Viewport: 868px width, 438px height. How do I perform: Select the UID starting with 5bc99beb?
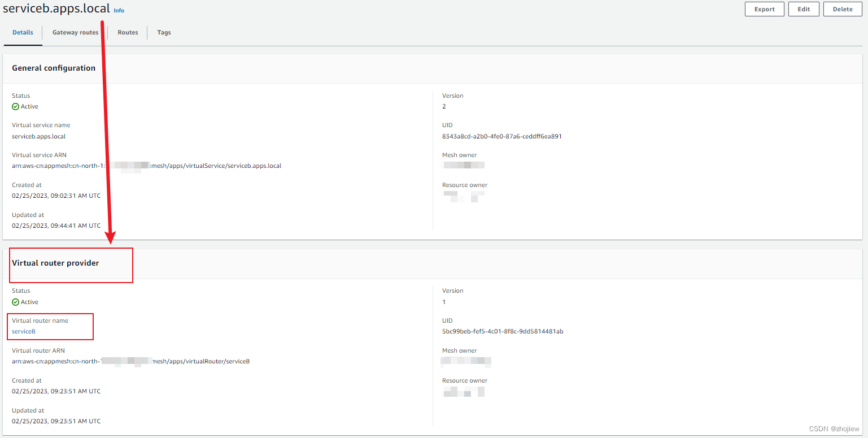(503, 331)
